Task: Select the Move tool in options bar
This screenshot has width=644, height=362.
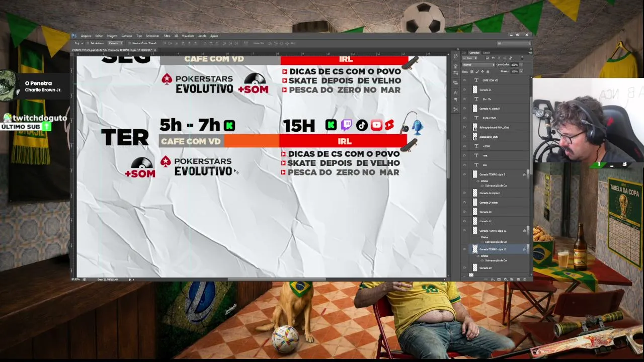Action: tap(77, 43)
